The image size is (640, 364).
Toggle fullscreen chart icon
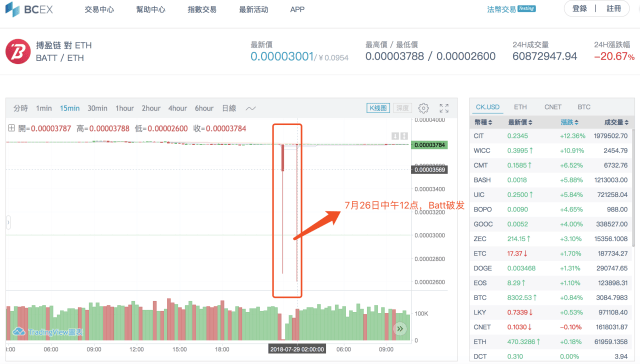click(x=444, y=108)
